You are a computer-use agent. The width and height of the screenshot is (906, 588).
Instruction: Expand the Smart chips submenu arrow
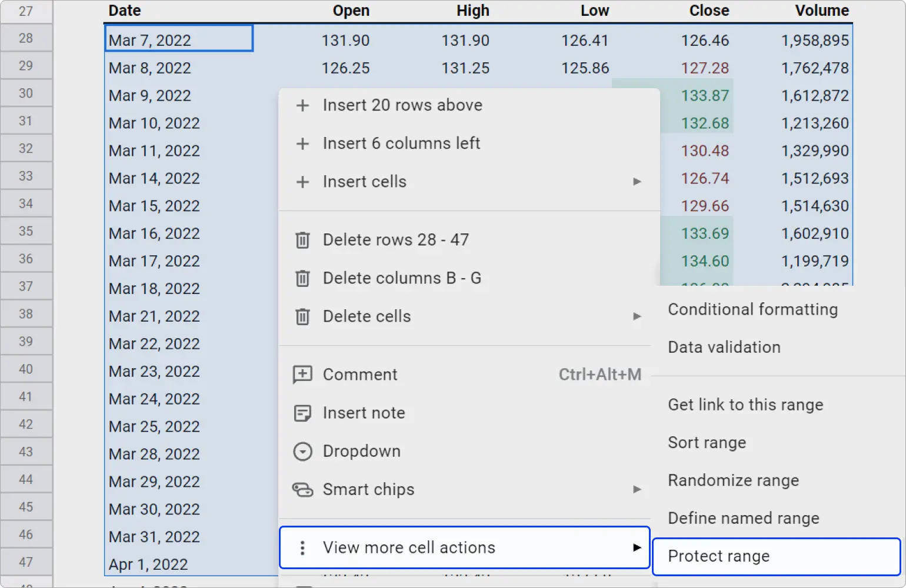point(637,489)
